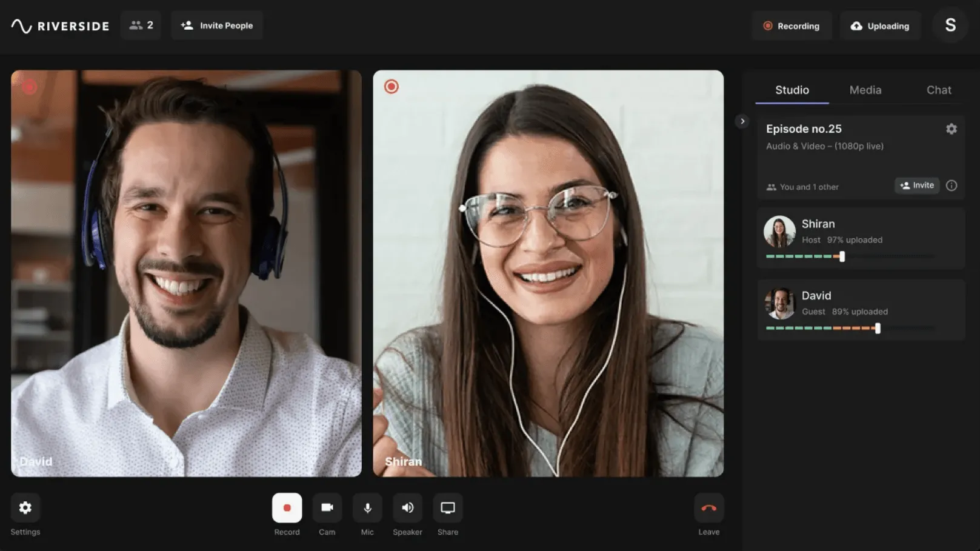Click the Recording status button
Screen dimensions: 980x551
pyautogui.click(x=792, y=26)
